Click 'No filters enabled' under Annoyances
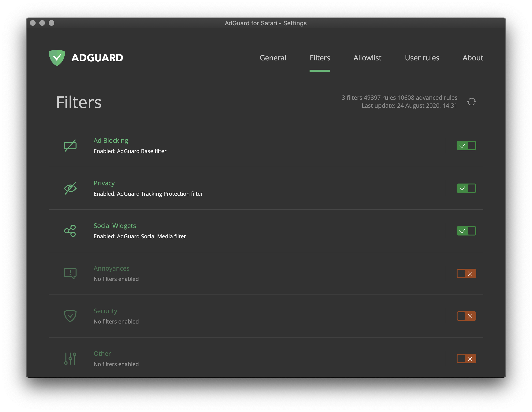The image size is (532, 412). (x=116, y=279)
